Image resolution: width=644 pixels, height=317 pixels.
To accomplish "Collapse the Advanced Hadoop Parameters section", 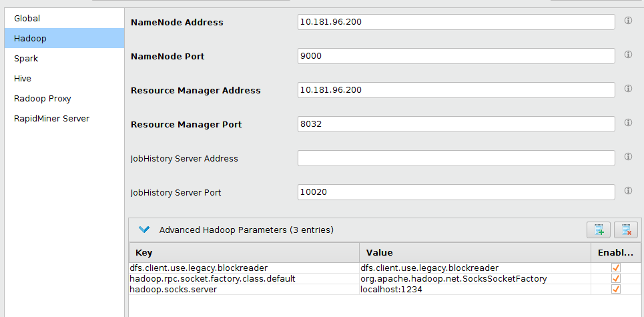I will click(143, 230).
